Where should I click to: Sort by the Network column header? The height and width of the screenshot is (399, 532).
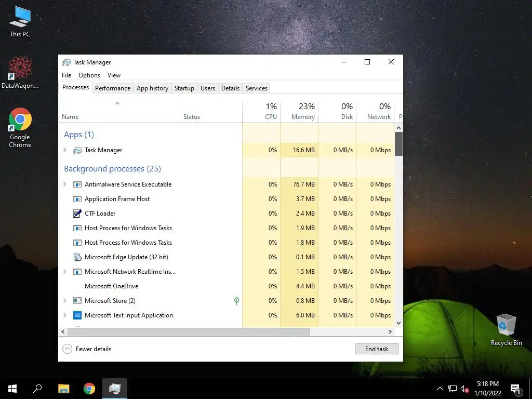click(x=375, y=112)
